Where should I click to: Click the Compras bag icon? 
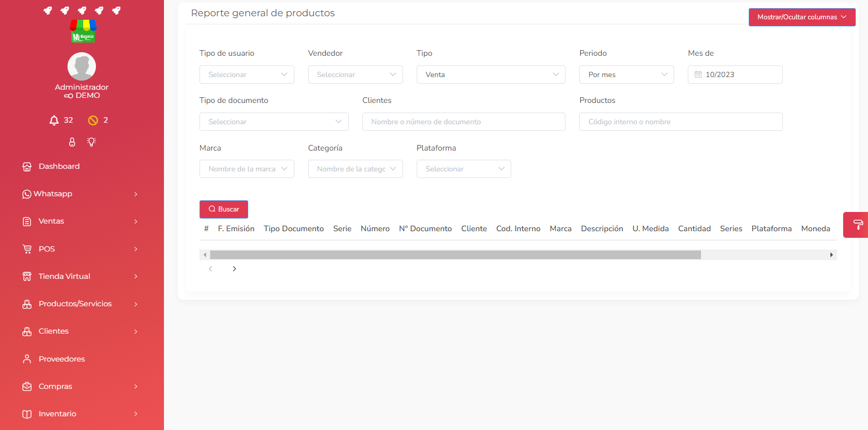[27, 386]
